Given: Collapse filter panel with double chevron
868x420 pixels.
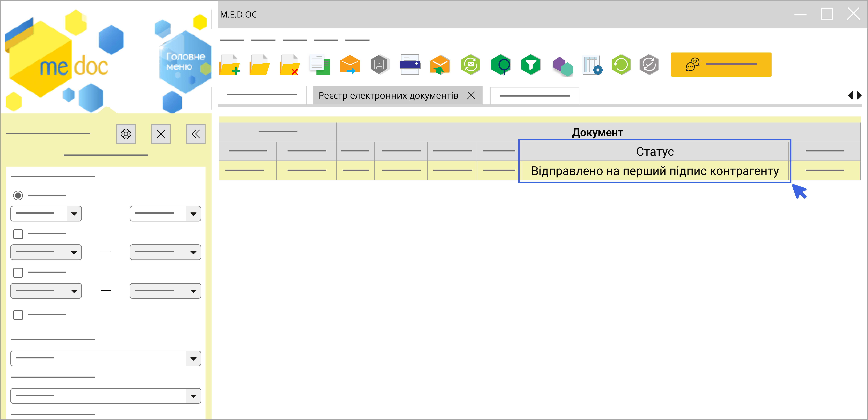Looking at the screenshot, I should click(x=196, y=134).
